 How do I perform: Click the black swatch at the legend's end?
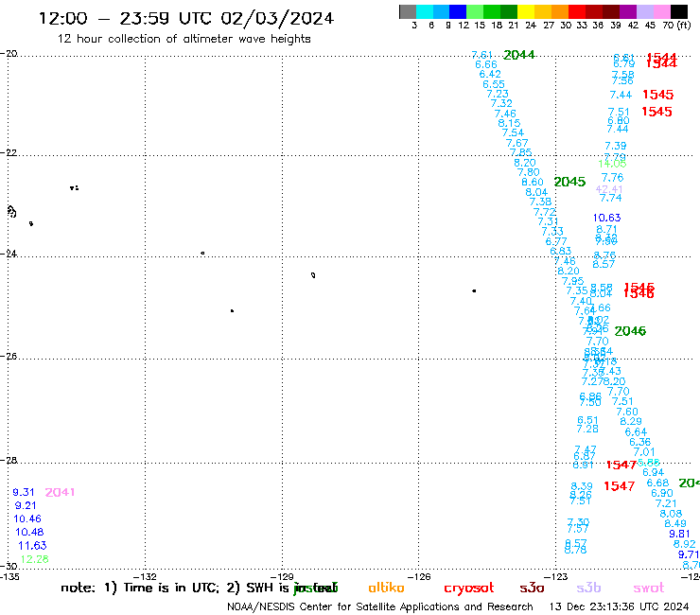[678, 11]
